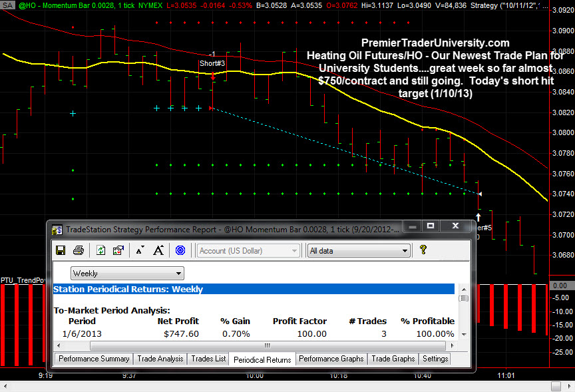Print the performance report
Screen dimensions: 575x392
(x=79, y=250)
